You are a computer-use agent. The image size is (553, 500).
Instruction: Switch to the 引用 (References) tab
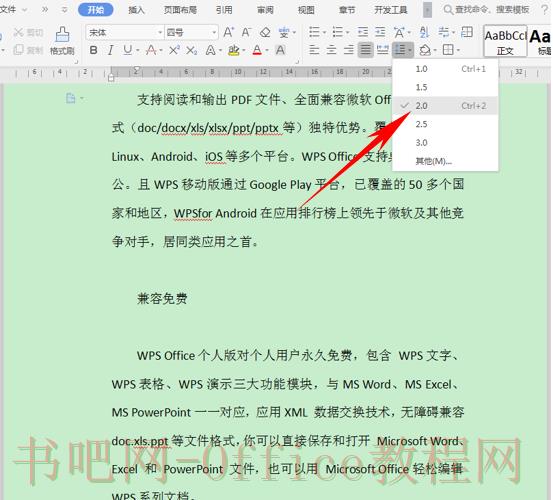(224, 10)
